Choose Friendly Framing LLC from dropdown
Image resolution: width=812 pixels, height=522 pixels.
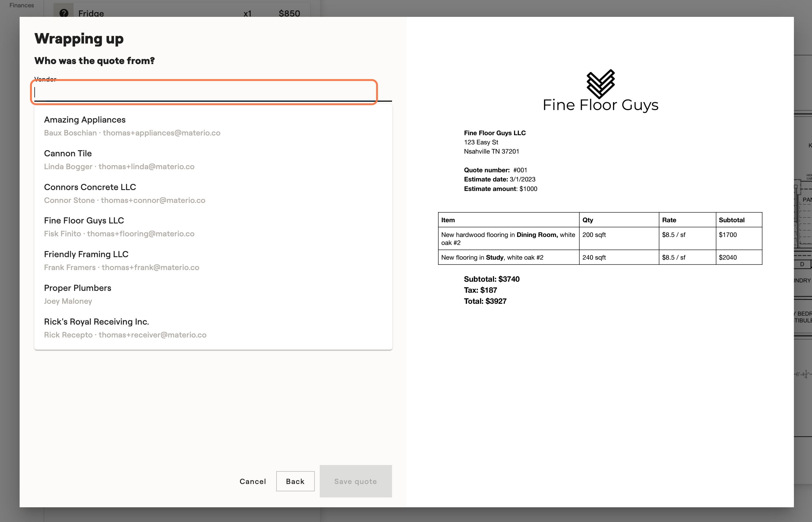coord(213,261)
